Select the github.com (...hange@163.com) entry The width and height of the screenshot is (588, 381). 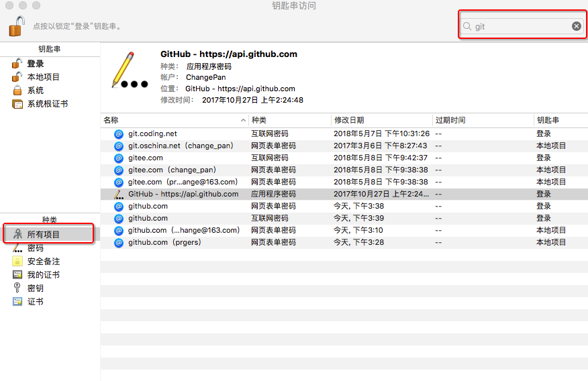[x=344, y=230]
